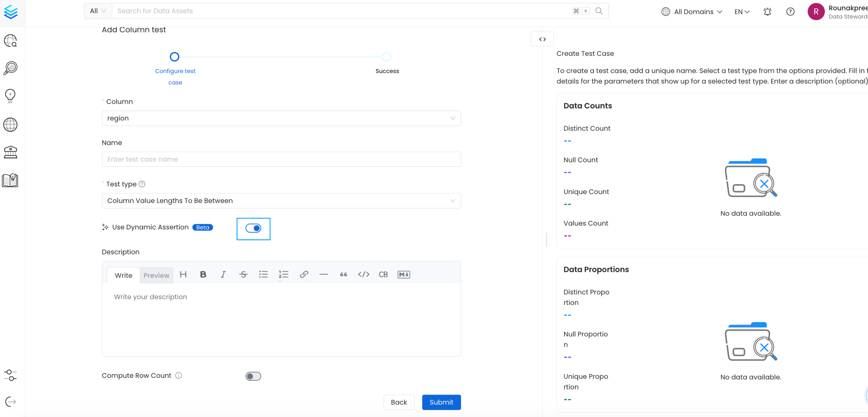Apply bold formatting in the description toolbar
Image resolution: width=868 pixels, height=417 pixels.
click(x=202, y=275)
